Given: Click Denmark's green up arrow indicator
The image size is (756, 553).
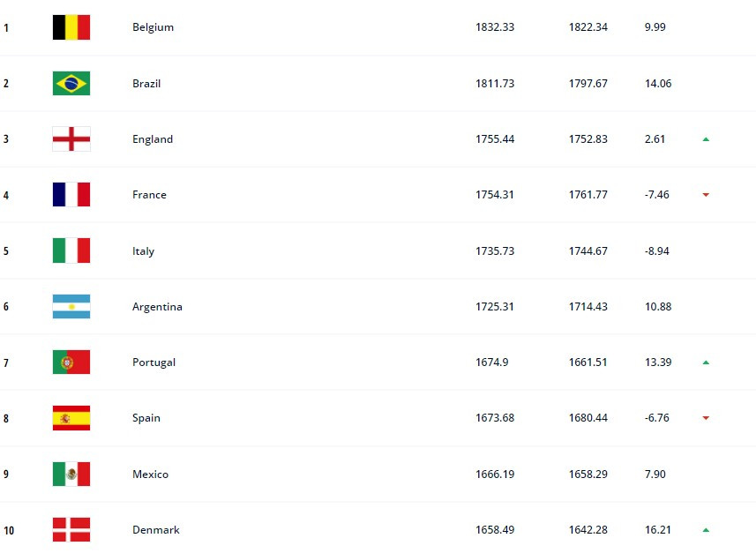Looking at the screenshot, I should click(706, 530).
